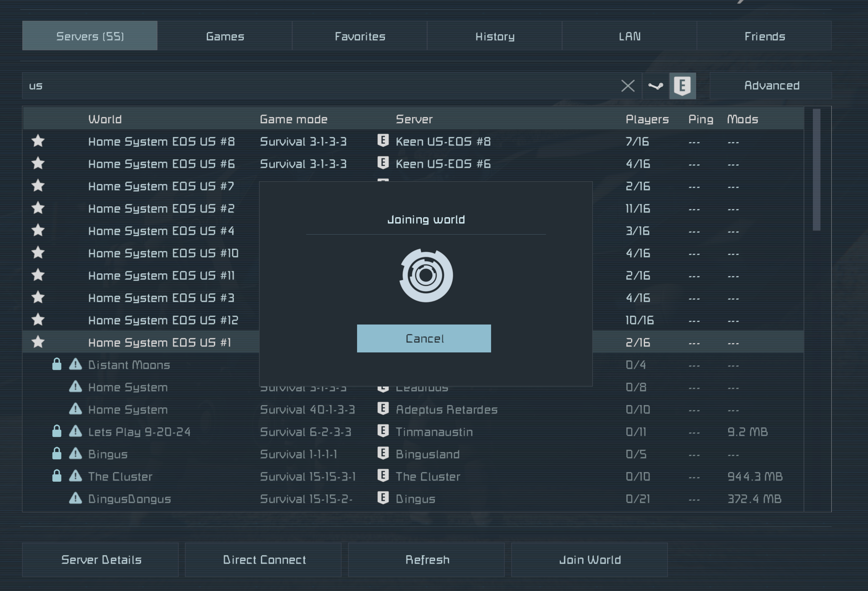Screen dimensions: 868x591
Task: Click warning triangle icon next to DingusDongus
Action: click(x=75, y=498)
